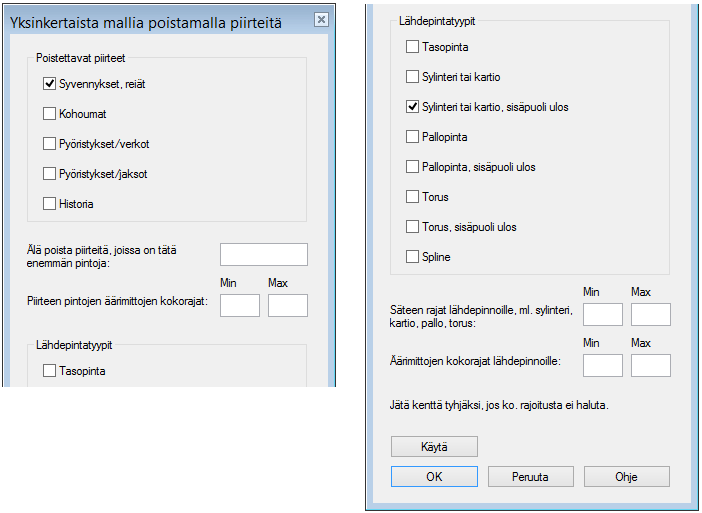Tick the Torus checkbox
This screenshot has width=702, height=513.
[x=413, y=197]
